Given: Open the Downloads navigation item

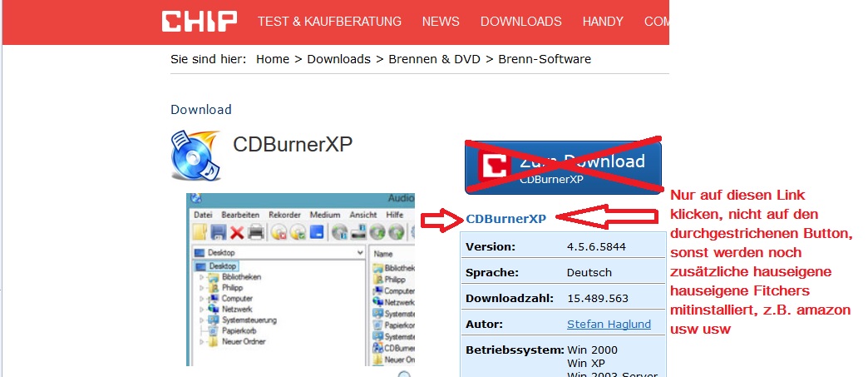Looking at the screenshot, I should pos(521,22).
